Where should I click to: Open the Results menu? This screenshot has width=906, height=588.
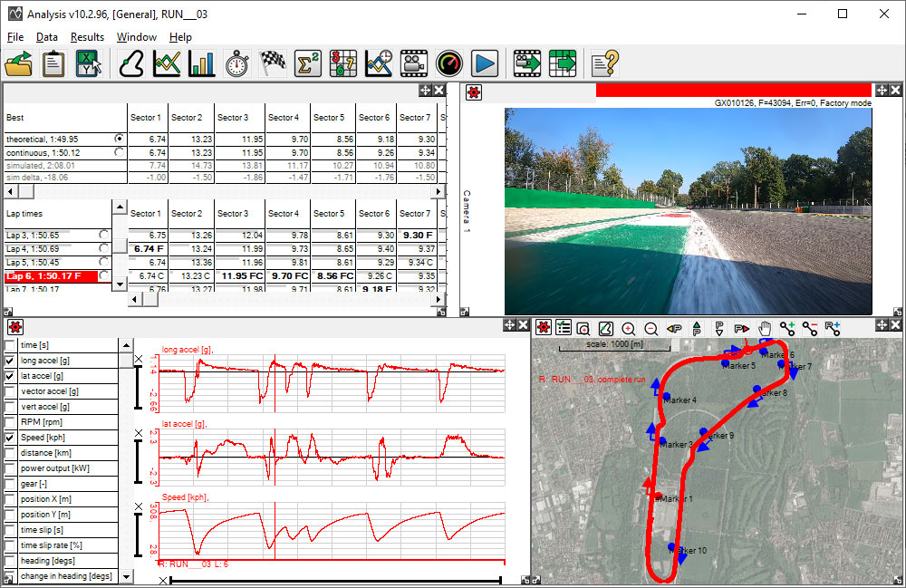click(x=87, y=37)
